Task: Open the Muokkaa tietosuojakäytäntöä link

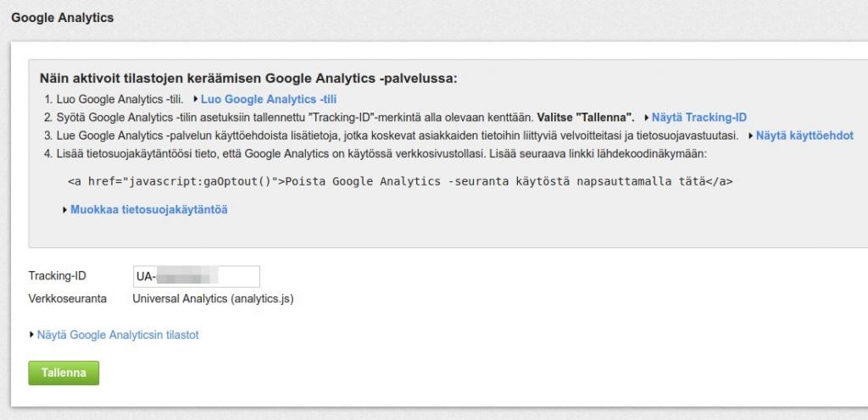Action: click(149, 209)
